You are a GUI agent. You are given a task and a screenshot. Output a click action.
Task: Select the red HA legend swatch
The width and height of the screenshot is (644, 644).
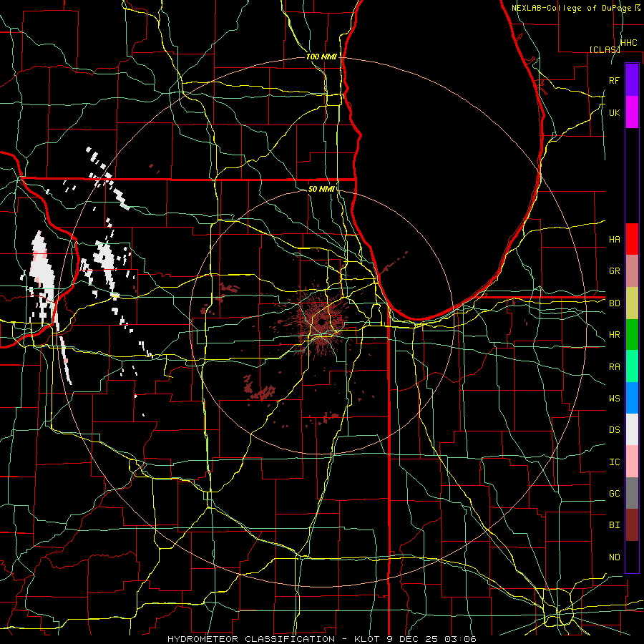(632, 239)
